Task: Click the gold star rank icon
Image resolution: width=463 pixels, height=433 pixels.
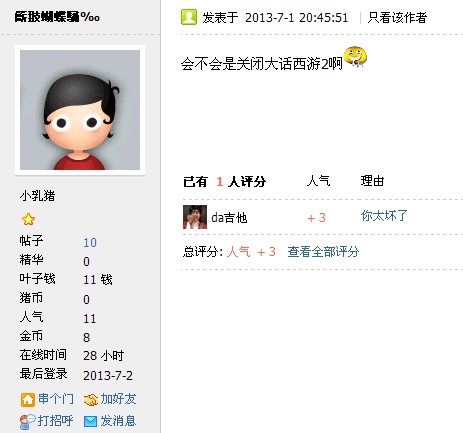Action: pos(28,219)
